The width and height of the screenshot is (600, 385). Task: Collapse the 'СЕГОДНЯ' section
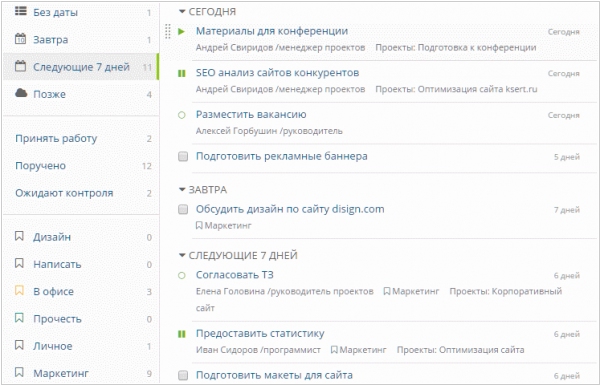(x=182, y=12)
